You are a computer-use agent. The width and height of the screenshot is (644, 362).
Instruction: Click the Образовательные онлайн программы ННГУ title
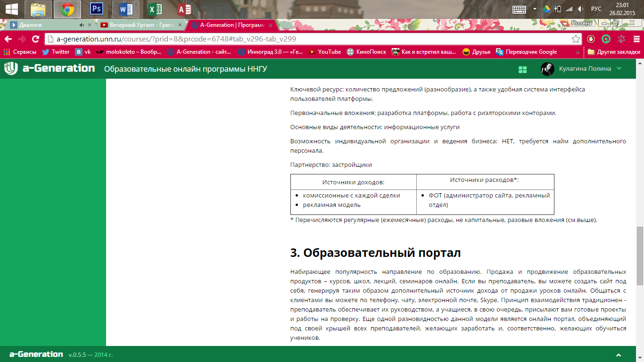[x=186, y=69]
